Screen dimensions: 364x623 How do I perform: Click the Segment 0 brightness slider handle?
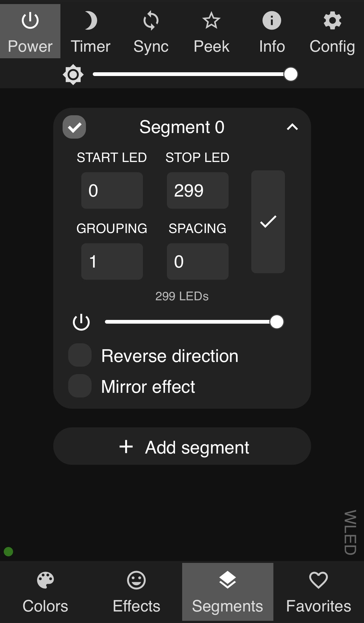[277, 322]
